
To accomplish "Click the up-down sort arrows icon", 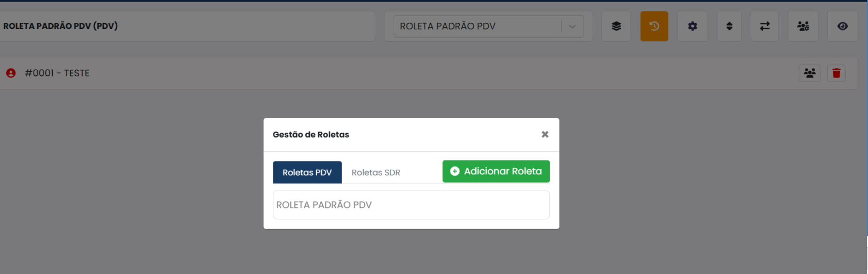I will 729,26.
